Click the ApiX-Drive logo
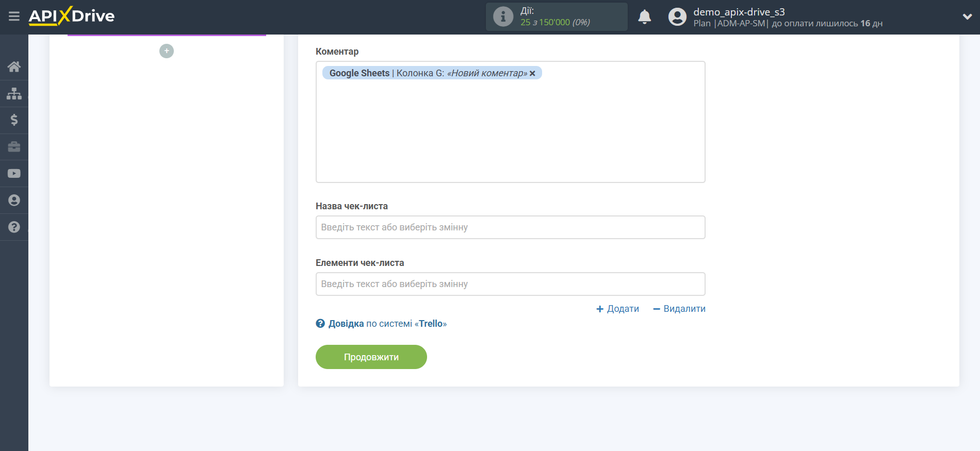 click(72, 16)
